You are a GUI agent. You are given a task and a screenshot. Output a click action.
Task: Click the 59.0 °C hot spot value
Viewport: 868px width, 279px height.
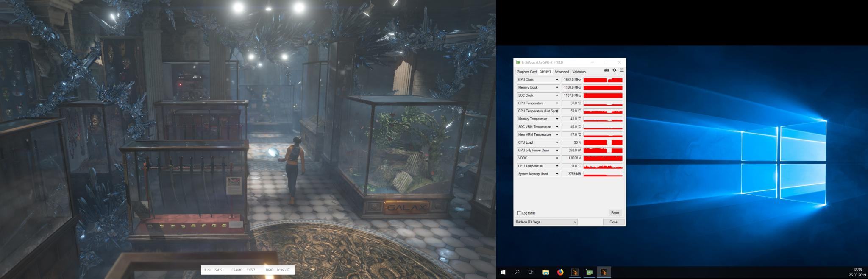572,111
